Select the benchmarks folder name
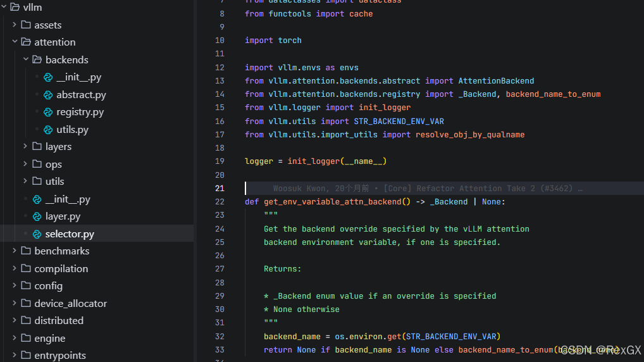The image size is (644, 362). coord(61,251)
